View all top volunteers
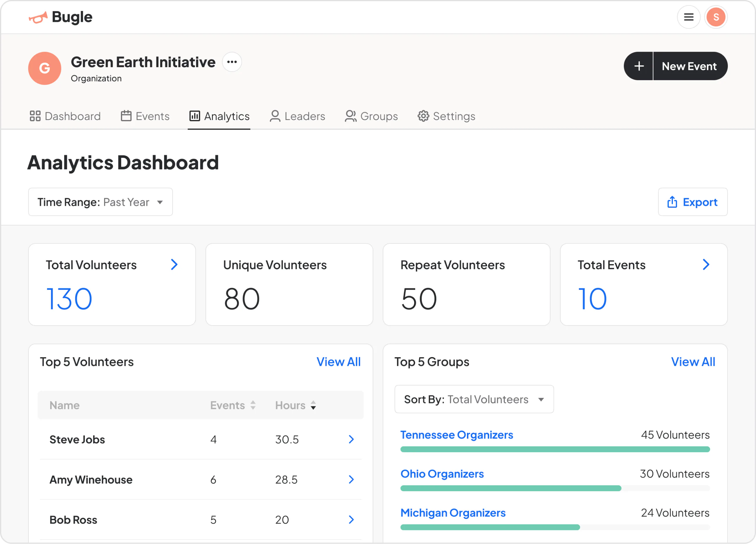This screenshot has width=756, height=544. 338,362
